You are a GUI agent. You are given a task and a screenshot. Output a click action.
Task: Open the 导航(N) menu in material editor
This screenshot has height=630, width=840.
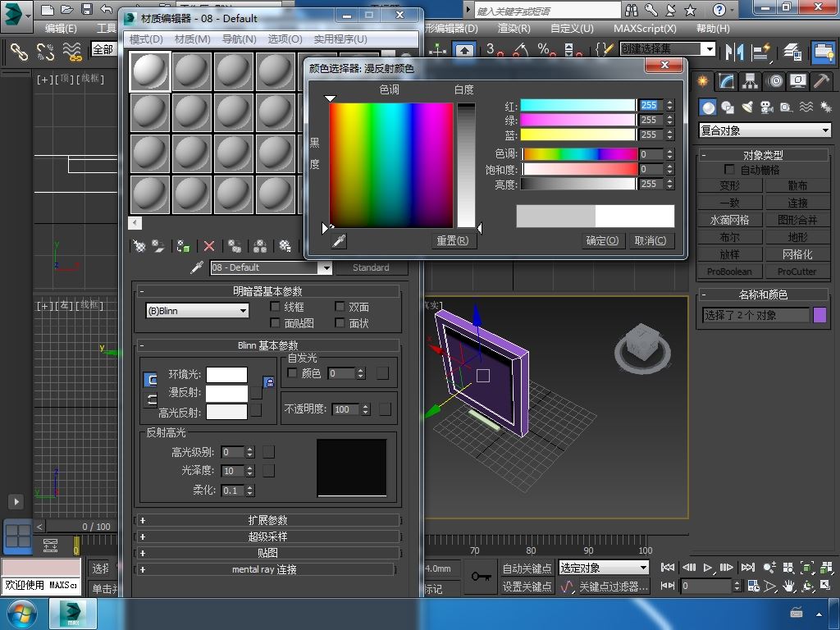coord(239,39)
